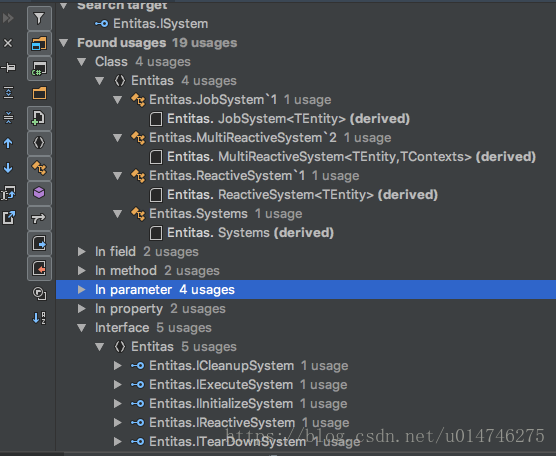The image size is (556, 456).
Task: Toggle the blue-arrow read access icon
Action: coord(39,243)
